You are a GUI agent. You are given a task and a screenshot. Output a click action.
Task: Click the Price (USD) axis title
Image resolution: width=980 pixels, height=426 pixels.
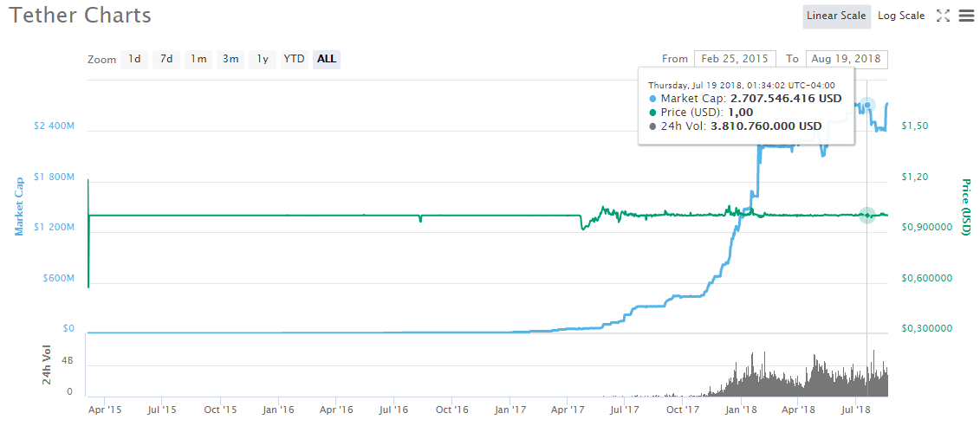point(965,208)
